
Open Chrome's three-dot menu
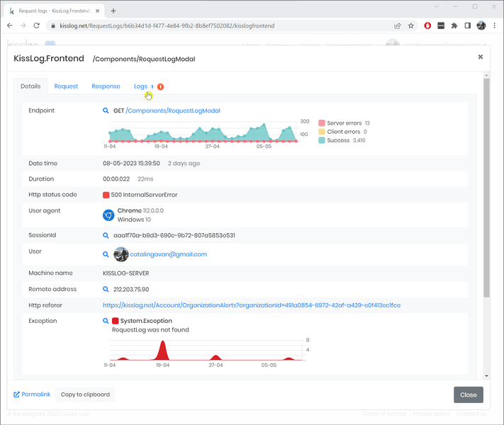pyautogui.click(x=494, y=25)
